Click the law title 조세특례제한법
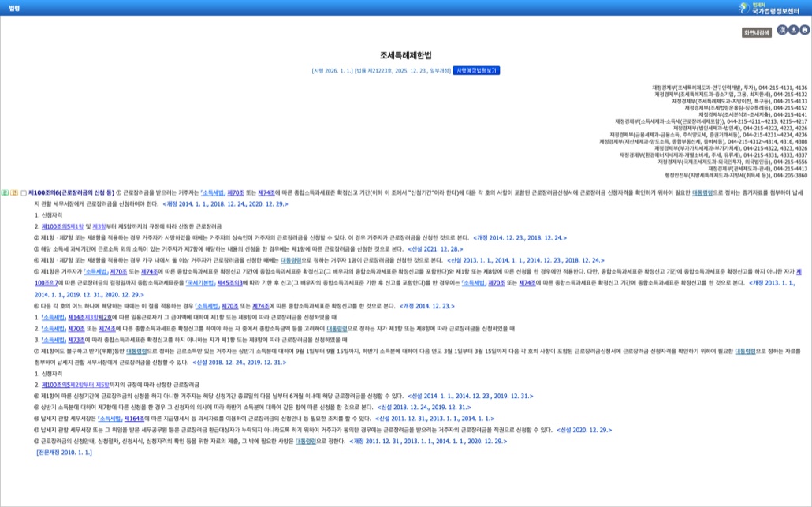Screen dimensions: 812x507 pos(405,55)
